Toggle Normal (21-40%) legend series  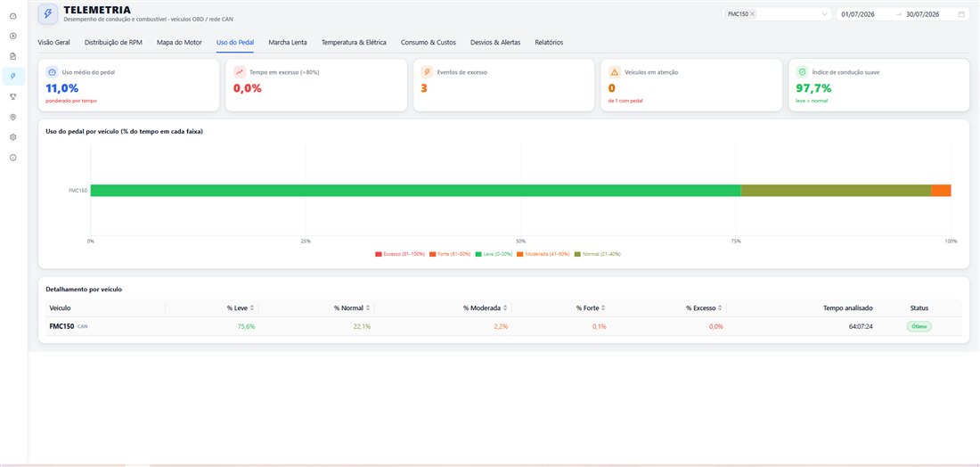(x=597, y=254)
